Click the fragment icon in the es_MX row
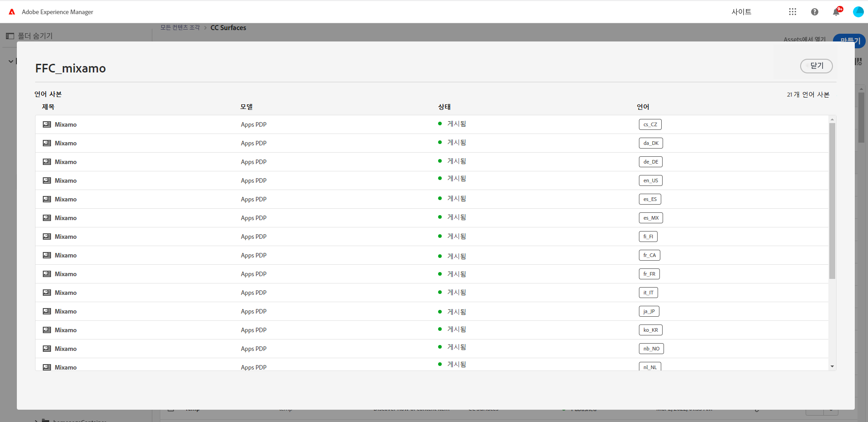The width and height of the screenshot is (868, 422). 47,218
